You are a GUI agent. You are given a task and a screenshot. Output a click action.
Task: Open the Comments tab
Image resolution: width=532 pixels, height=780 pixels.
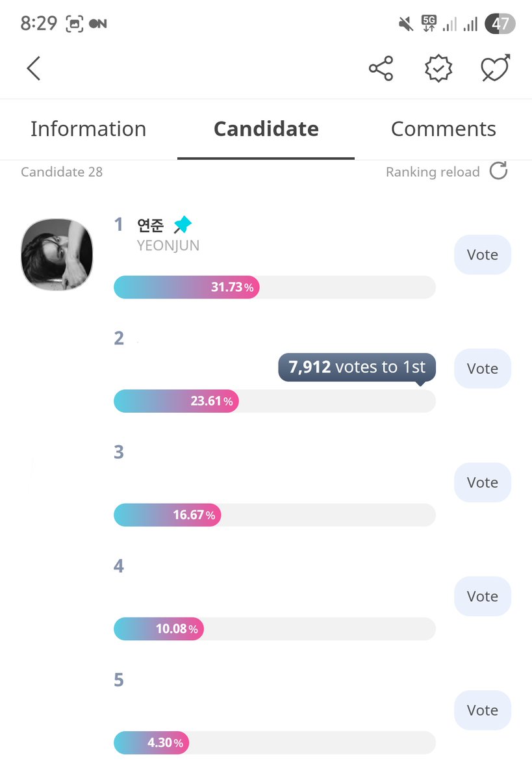(443, 129)
